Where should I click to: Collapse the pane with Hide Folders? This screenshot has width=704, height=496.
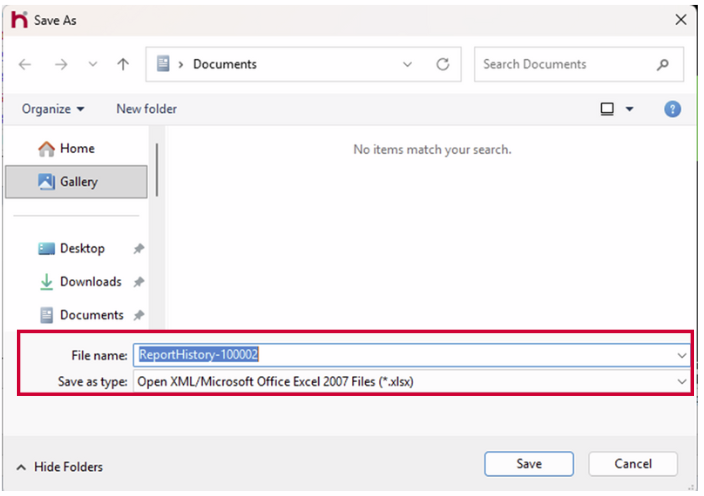click(60, 467)
